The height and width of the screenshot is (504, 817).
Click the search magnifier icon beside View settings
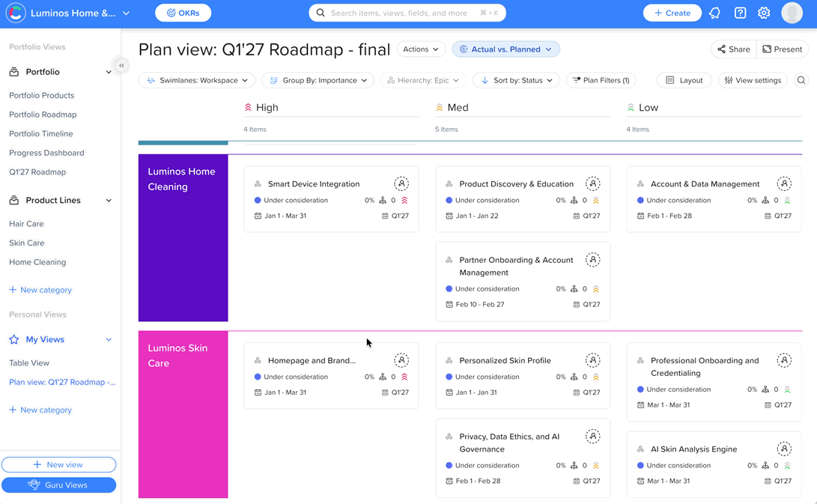pos(801,80)
